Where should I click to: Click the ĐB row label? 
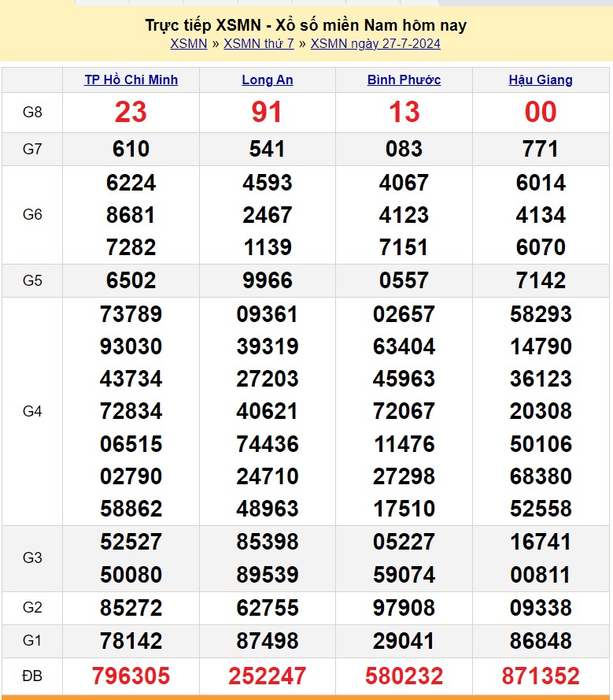click(32, 675)
